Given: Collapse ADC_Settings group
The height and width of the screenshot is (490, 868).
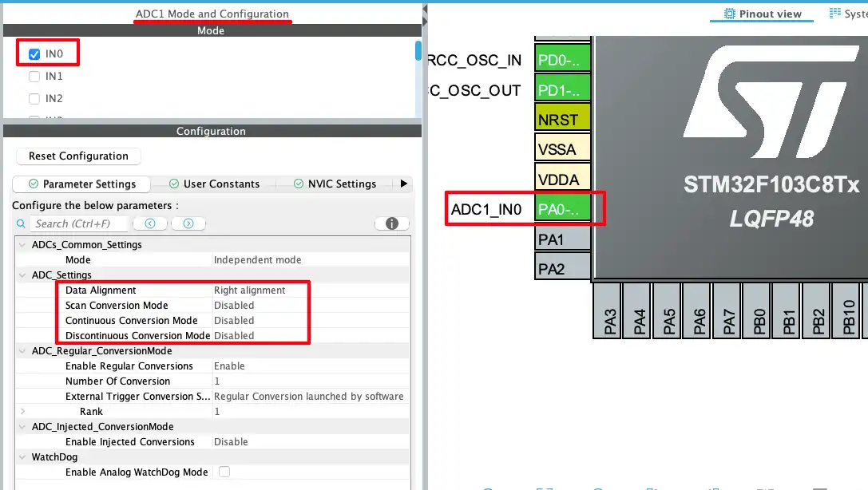Looking at the screenshot, I should [x=22, y=275].
